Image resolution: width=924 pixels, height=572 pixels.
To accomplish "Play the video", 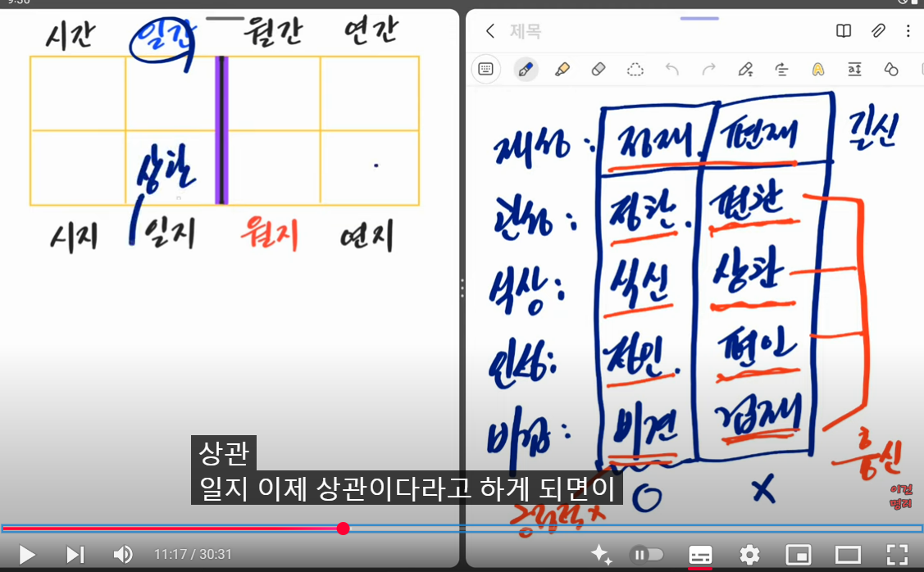I will coord(26,554).
